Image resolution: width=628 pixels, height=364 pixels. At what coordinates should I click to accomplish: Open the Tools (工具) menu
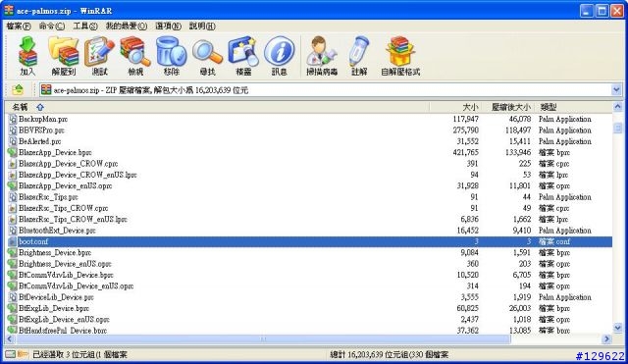click(x=85, y=26)
